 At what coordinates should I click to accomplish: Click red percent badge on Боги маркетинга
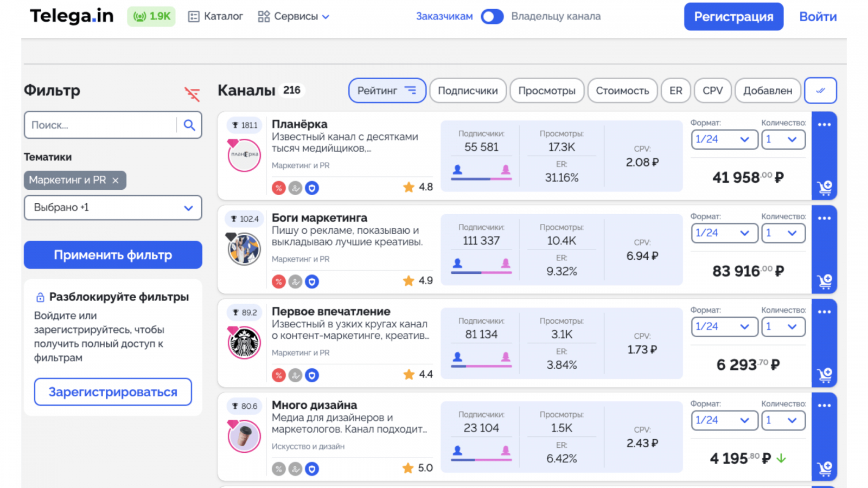coord(279,282)
